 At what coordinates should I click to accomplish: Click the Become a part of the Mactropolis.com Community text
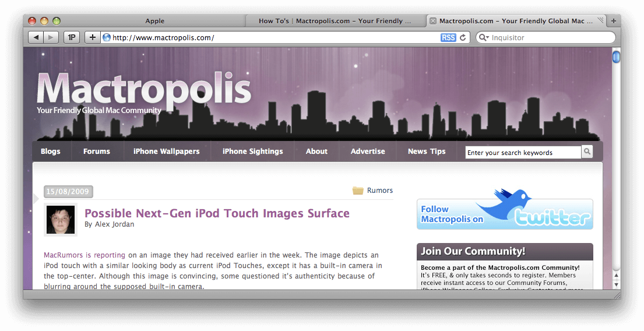pyautogui.click(x=500, y=267)
